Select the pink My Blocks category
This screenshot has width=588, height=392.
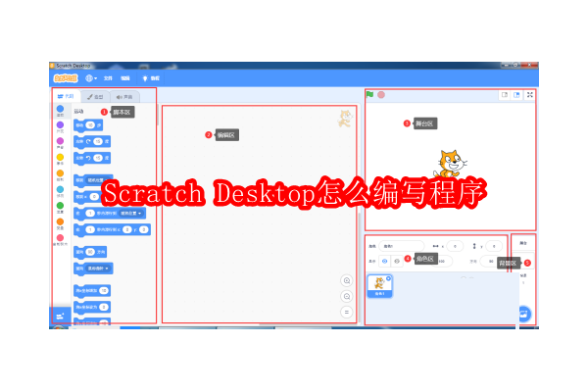pos(60,240)
